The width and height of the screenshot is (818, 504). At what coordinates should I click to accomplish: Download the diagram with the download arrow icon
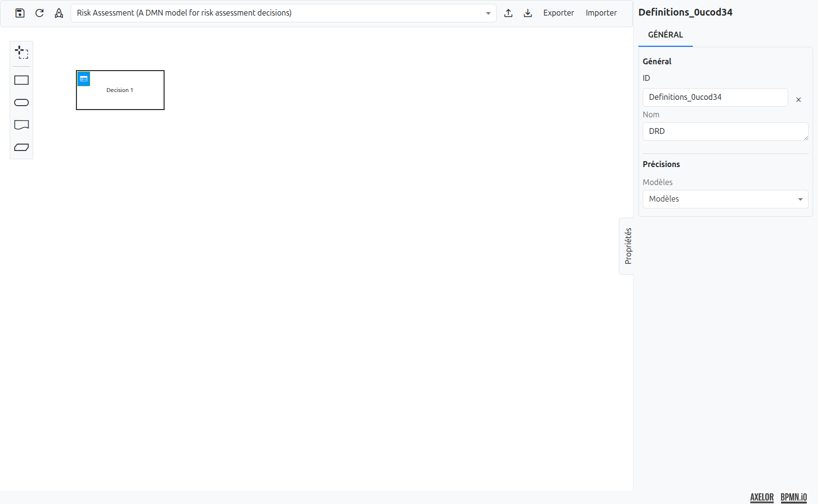pos(528,13)
